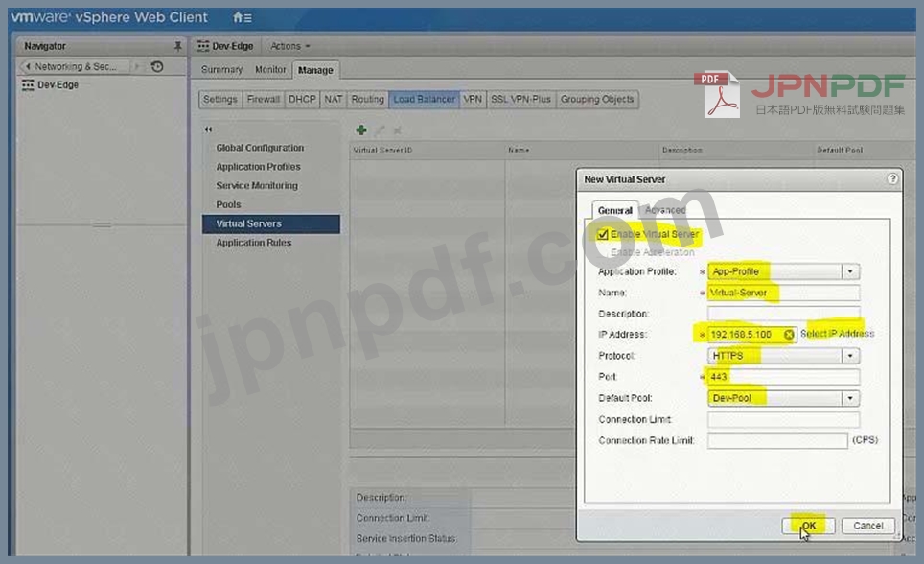Switch to the Monitor tab
Viewport: 924px width, 564px height.
270,70
